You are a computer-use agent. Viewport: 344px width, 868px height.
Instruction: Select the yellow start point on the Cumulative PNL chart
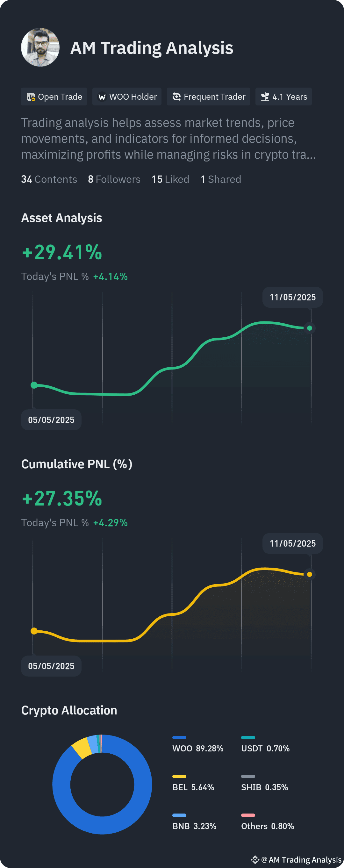34,631
